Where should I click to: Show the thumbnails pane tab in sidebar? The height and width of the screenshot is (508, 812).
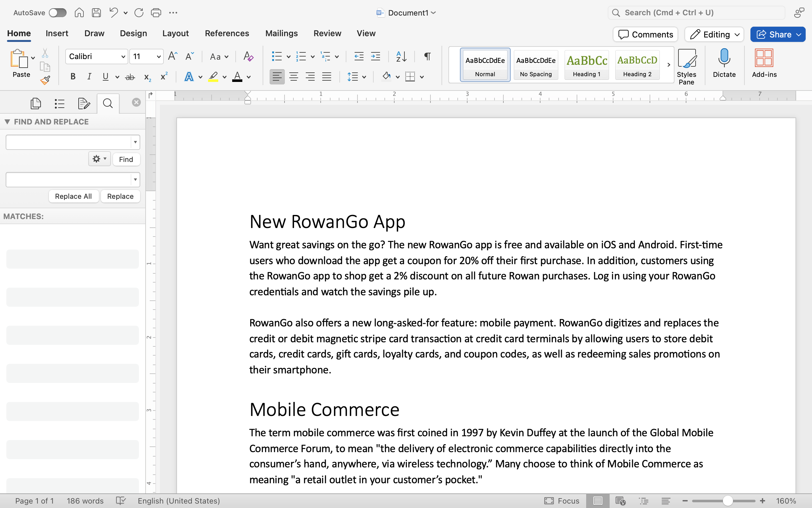click(36, 104)
